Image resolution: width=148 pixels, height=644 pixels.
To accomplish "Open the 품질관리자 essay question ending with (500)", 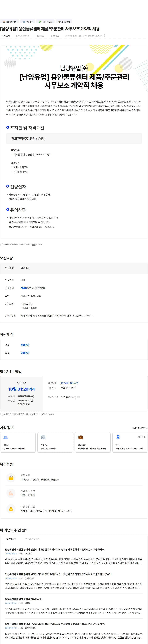I will [58, 574].
